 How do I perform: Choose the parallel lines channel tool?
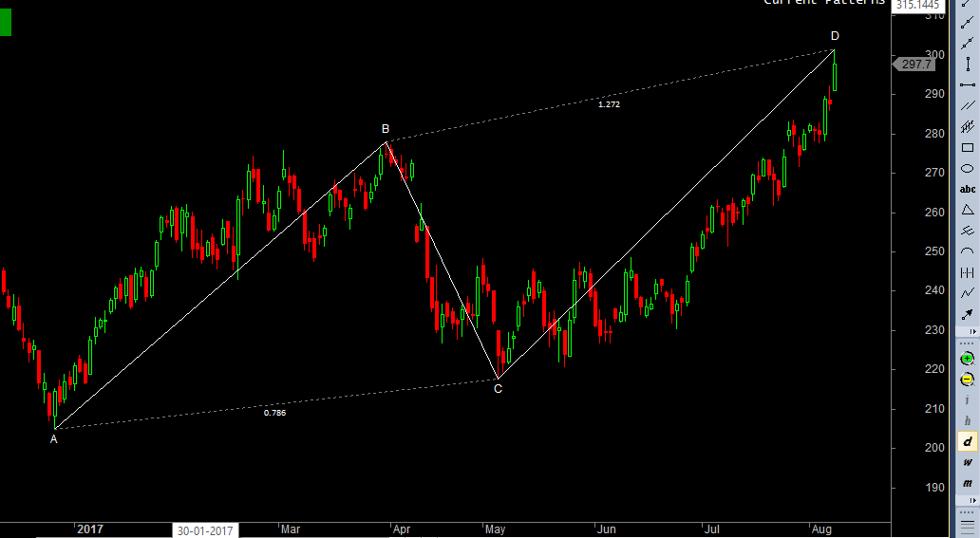pos(968,105)
